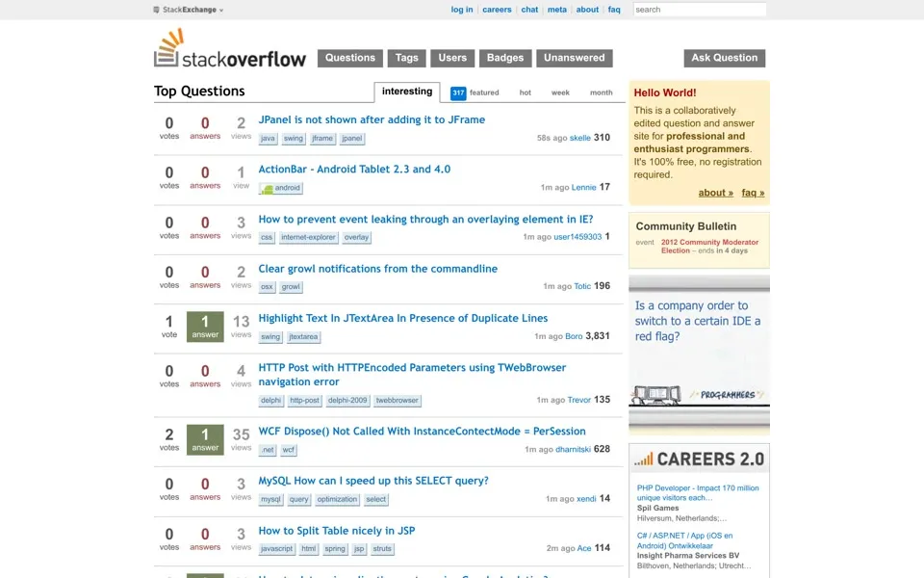Click the jframe tag
Viewport: 924px width, 578px height.
coord(322,139)
